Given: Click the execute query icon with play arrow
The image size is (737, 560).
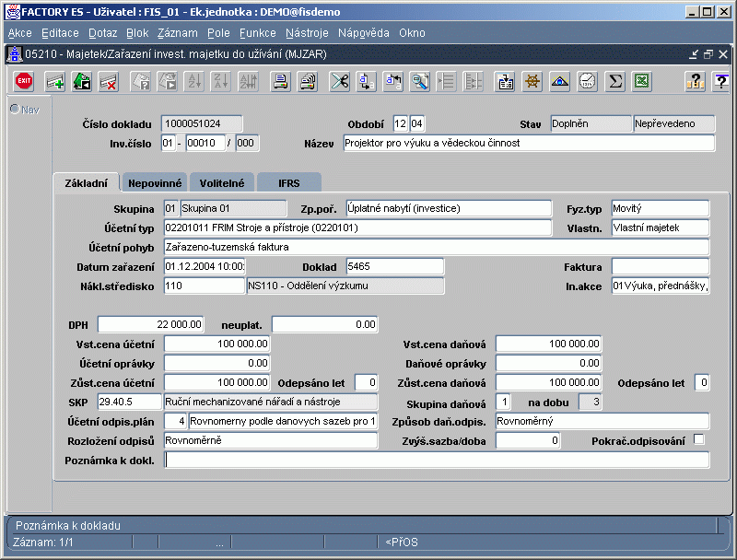Looking at the screenshot, I should point(168,81).
